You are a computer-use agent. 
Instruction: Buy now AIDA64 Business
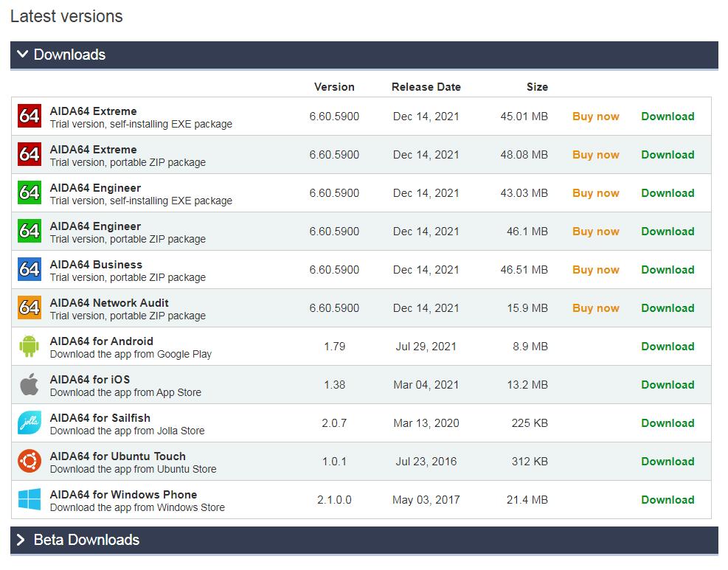click(x=596, y=270)
